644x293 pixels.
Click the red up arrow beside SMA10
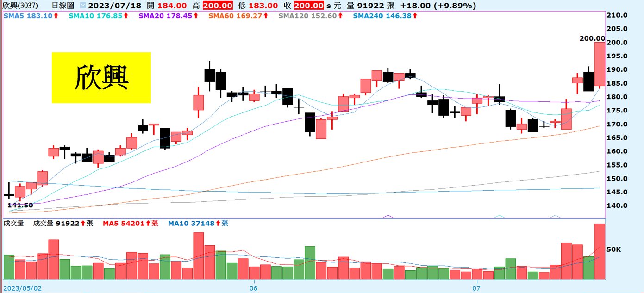(125, 16)
